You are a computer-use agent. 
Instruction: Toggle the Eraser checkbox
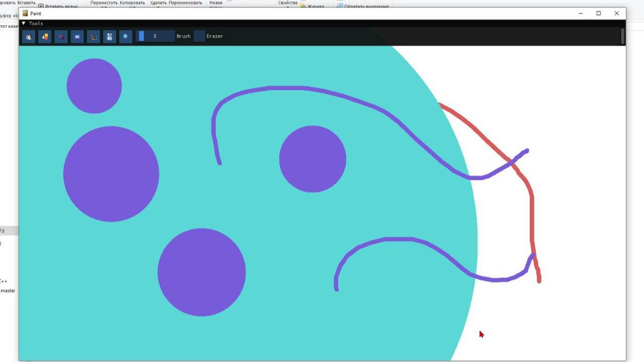pos(199,36)
